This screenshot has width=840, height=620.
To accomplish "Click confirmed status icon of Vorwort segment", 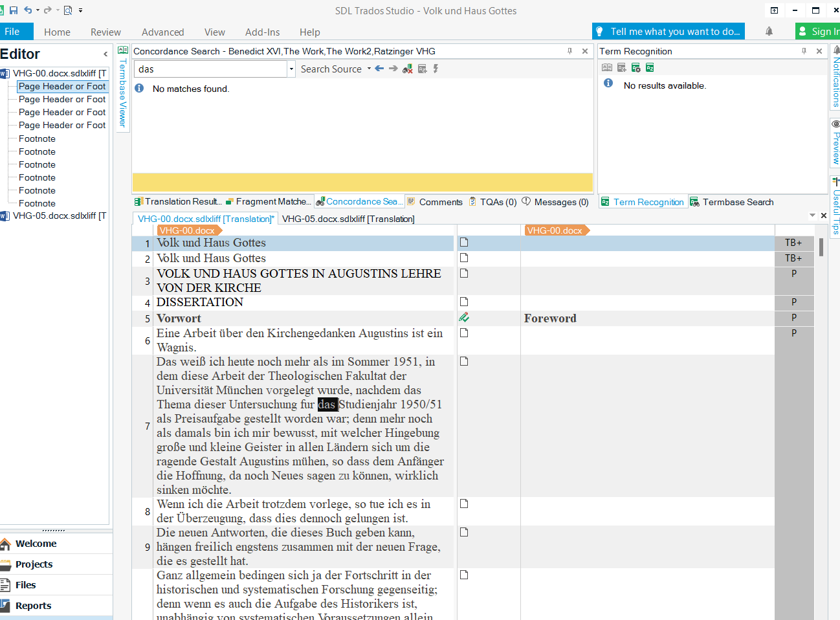I will pyautogui.click(x=464, y=317).
